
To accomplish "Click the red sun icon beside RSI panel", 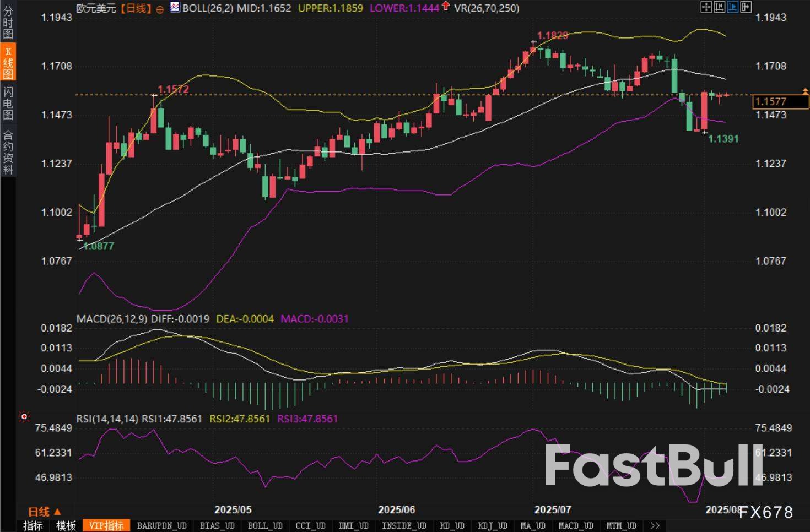I will click(x=24, y=417).
